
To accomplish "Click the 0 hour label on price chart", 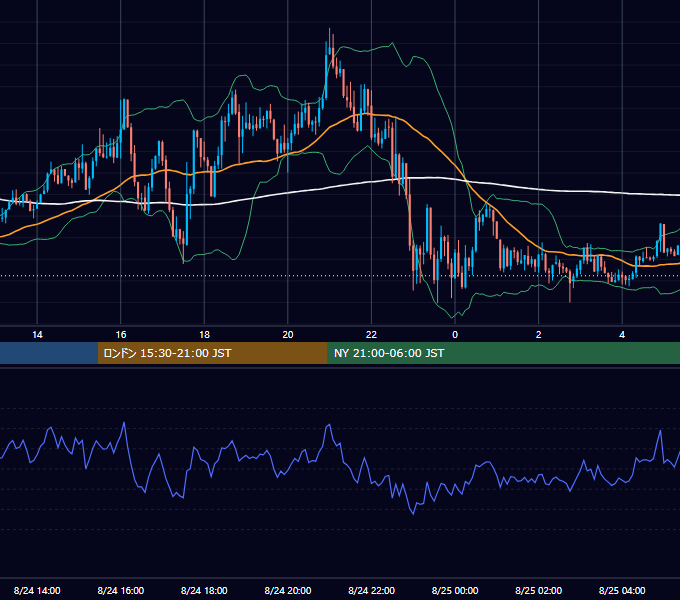I will pyautogui.click(x=455, y=335).
